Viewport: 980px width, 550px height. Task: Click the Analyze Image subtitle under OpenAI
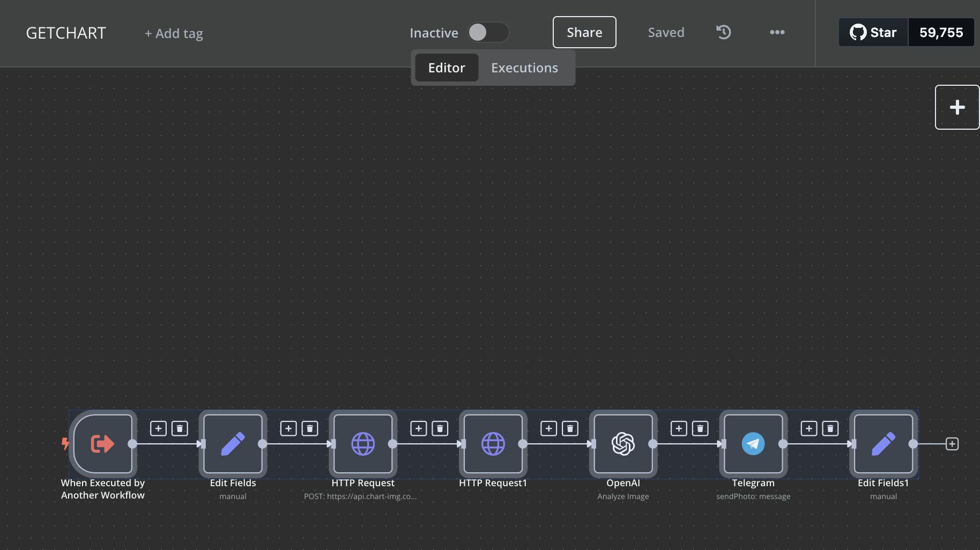click(x=623, y=496)
